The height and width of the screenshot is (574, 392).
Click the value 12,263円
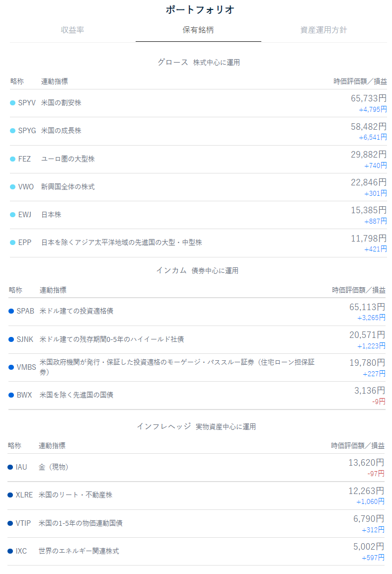tap(366, 491)
